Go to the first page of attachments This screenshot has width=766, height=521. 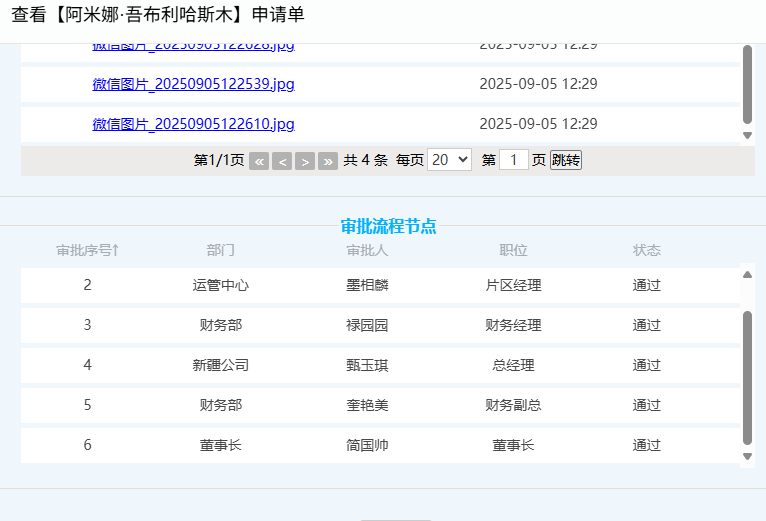[x=259, y=161]
